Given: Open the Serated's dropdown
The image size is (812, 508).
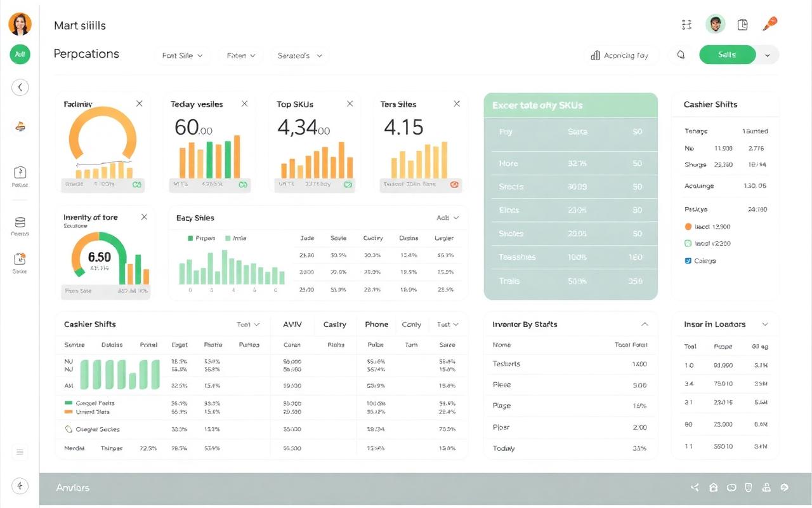Looking at the screenshot, I should tap(299, 56).
